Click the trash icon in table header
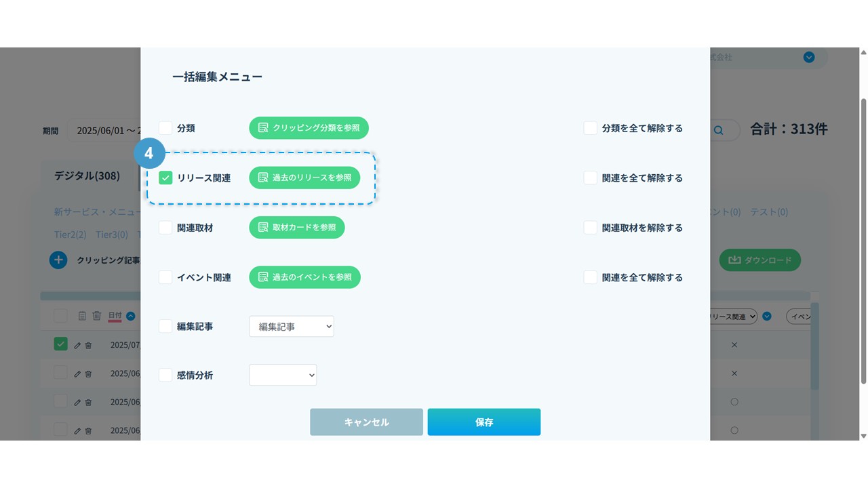The height and width of the screenshot is (488, 868). click(x=97, y=316)
